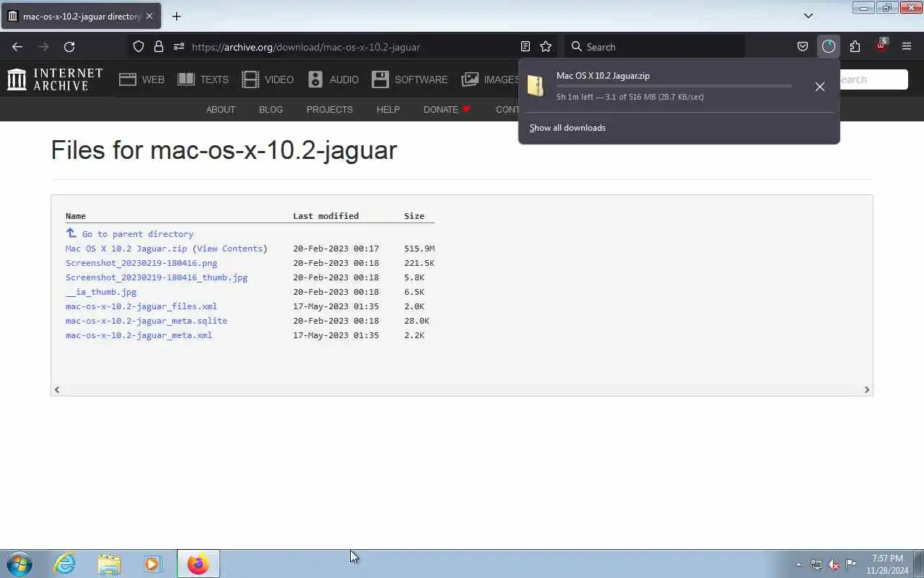Open the AUDIO section in archive nav
Screen dimensions: 924x578
333,79
